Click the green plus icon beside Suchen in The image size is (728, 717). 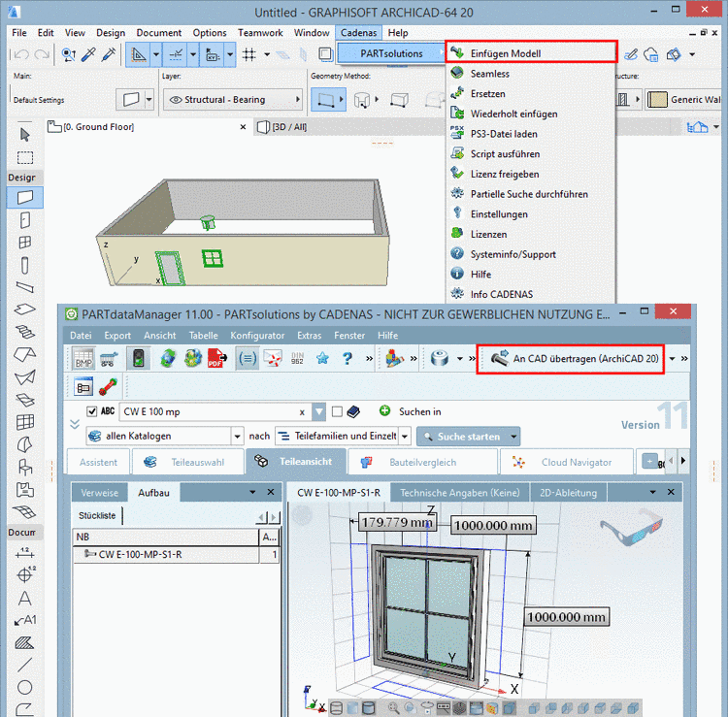[384, 410]
